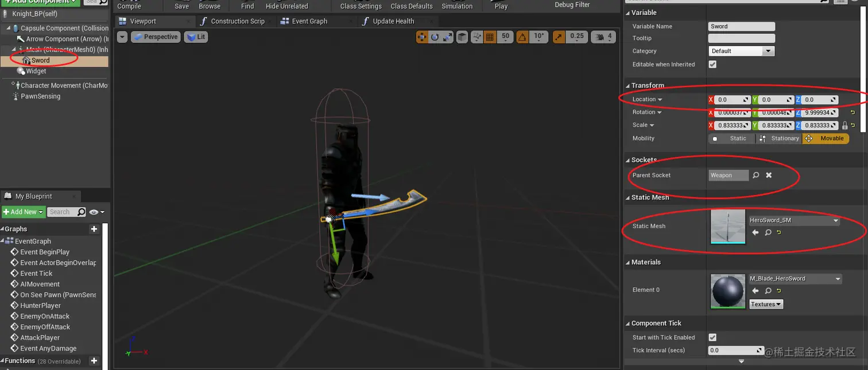The height and width of the screenshot is (370, 868).
Task: Click the Compile toolbar button
Action: (x=129, y=6)
